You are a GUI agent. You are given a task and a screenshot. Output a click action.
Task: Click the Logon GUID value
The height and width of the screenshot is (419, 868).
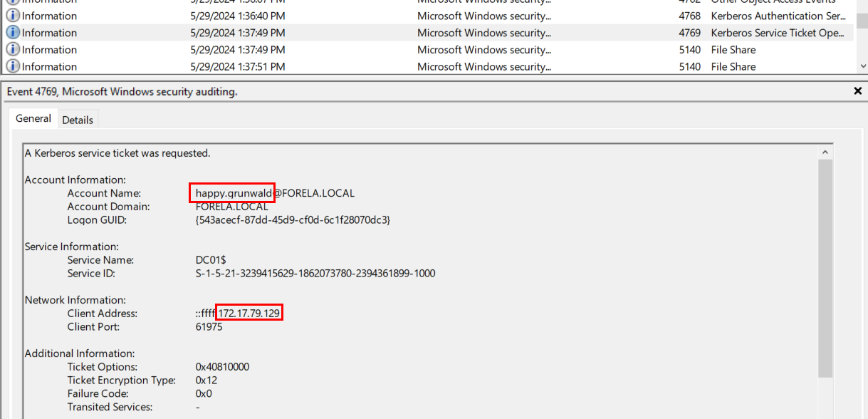293,220
